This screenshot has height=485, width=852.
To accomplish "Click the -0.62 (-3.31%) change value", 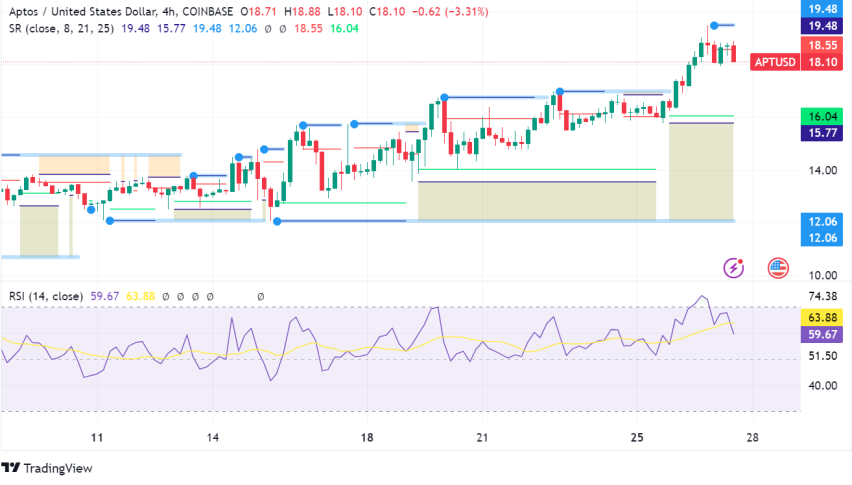I will [450, 11].
